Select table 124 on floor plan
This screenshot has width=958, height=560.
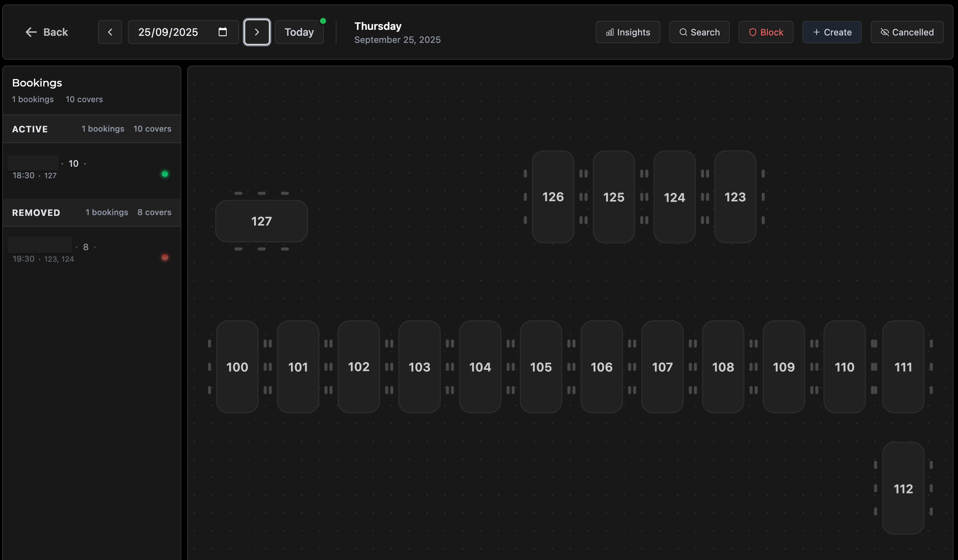pos(674,197)
